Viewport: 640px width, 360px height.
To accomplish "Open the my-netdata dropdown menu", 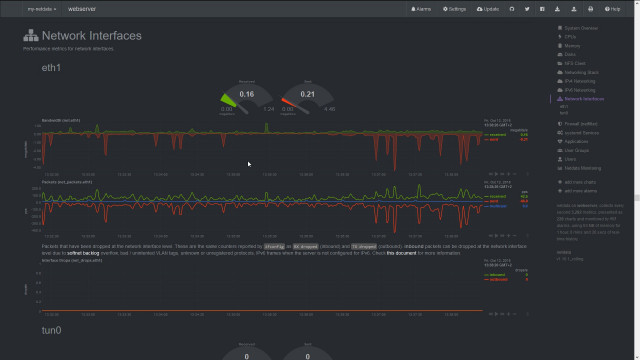I will tap(42, 9).
